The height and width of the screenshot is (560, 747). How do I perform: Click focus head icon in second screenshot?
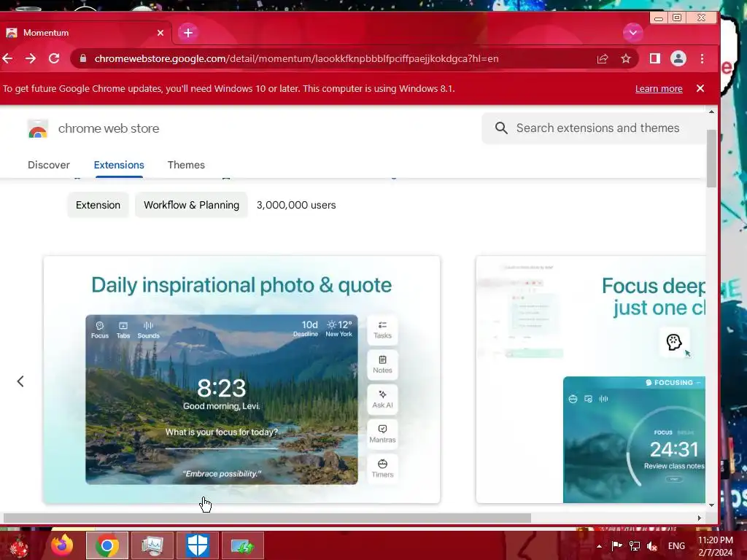(x=673, y=342)
